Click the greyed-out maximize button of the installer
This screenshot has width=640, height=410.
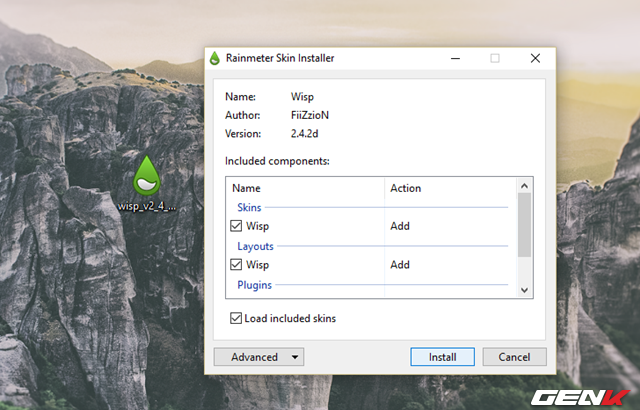tap(494, 58)
